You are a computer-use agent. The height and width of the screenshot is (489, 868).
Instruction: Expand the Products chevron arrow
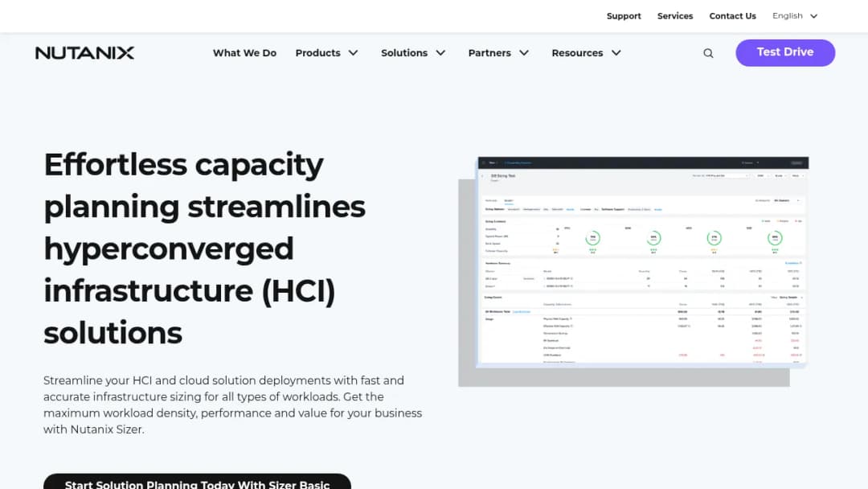coord(353,52)
